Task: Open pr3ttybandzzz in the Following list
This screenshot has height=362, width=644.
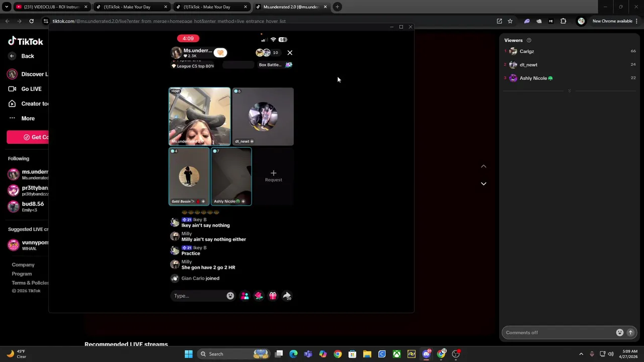Action: [x=28, y=191]
